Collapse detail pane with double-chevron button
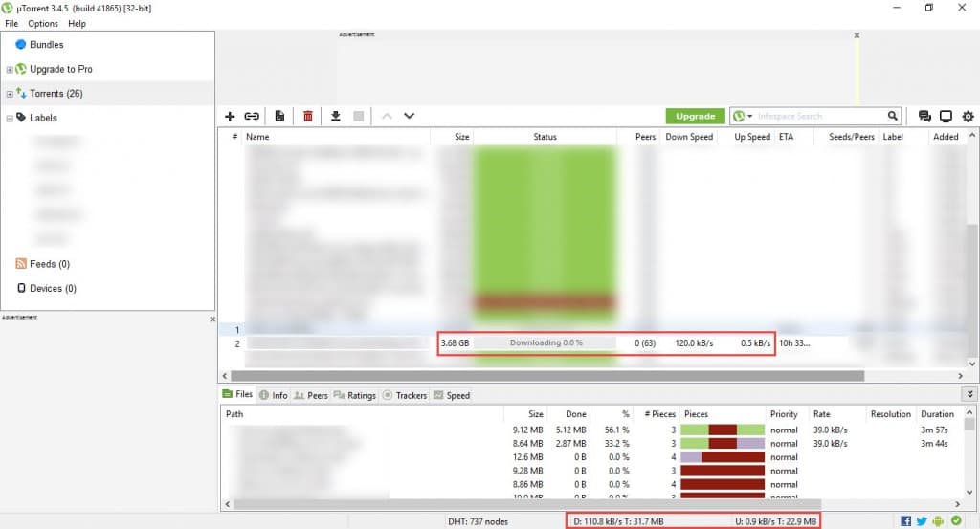Image resolution: width=980 pixels, height=529 pixels. point(970,394)
